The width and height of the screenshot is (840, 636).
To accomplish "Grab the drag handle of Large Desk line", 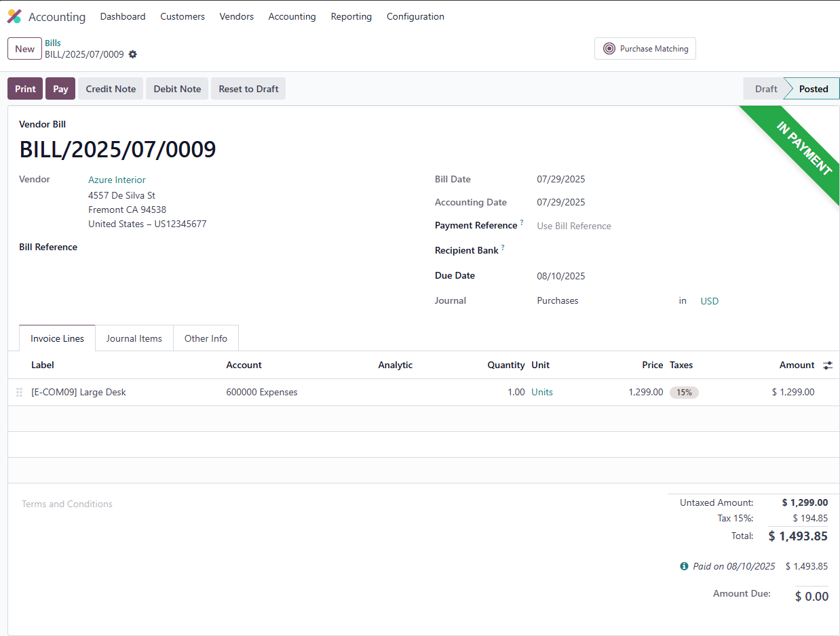I will click(x=19, y=393).
